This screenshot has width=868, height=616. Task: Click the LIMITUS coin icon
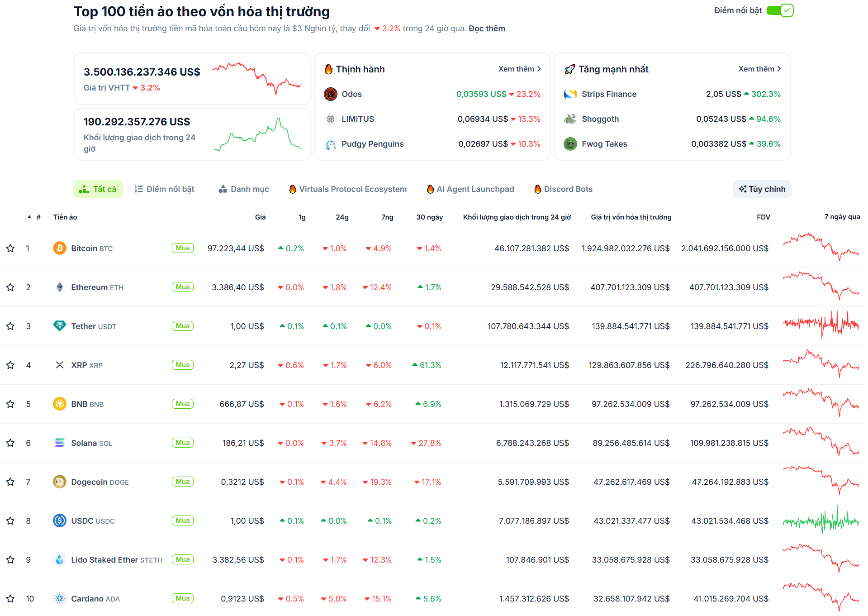[331, 119]
